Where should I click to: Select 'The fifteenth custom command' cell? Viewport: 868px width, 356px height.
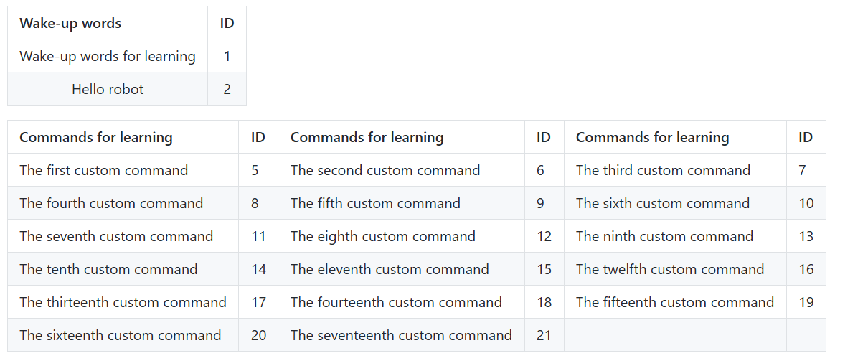point(675,302)
